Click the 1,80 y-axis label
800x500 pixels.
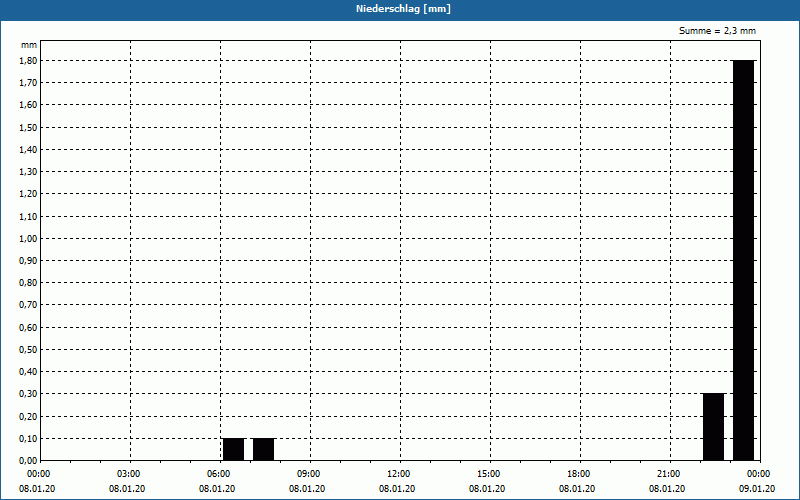pos(28,61)
